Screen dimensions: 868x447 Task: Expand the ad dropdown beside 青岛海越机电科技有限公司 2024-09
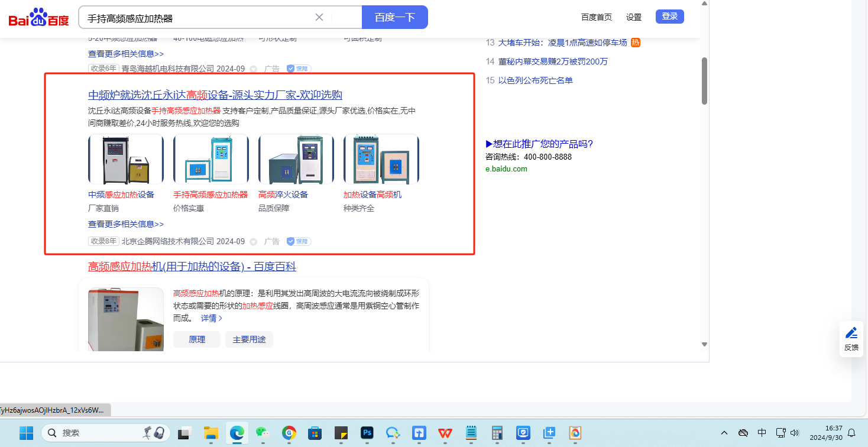[x=254, y=69]
